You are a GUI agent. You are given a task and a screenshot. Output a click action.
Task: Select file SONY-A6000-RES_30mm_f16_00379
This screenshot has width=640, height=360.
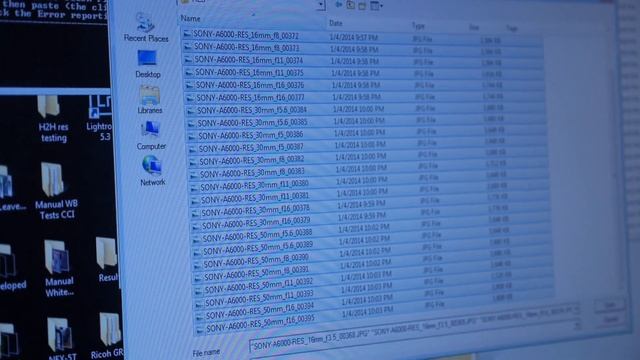pos(257,223)
